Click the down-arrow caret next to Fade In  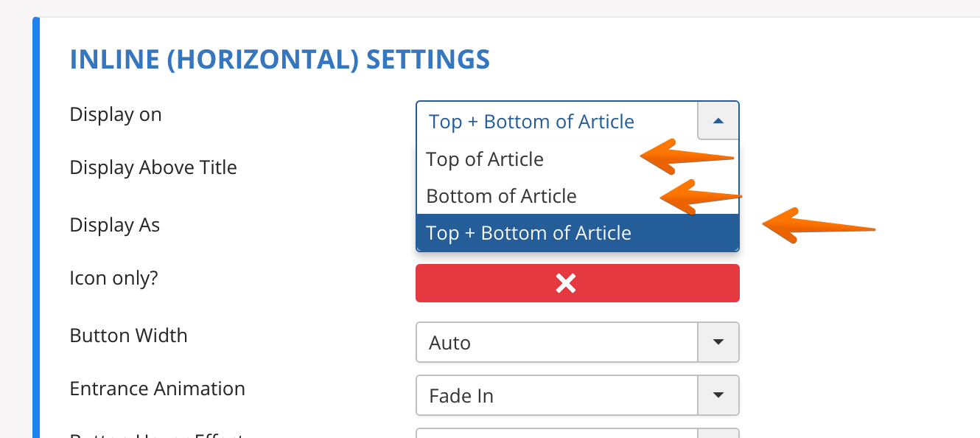click(x=718, y=395)
